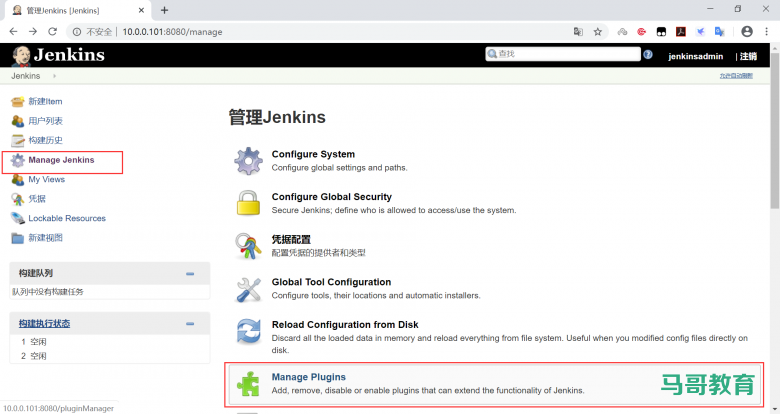The width and height of the screenshot is (780, 414).
Task: Click the 队列中没有构建任务 text
Action: [48, 292]
